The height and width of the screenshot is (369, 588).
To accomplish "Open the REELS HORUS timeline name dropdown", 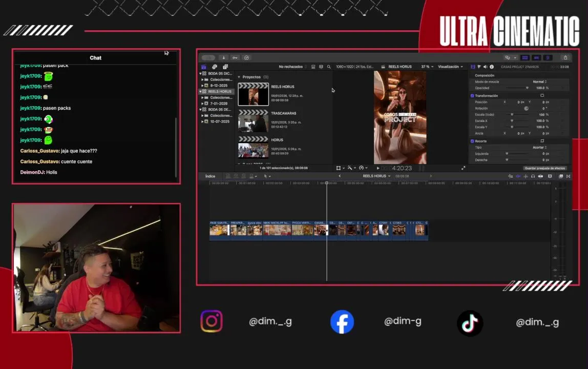I will pos(376,176).
